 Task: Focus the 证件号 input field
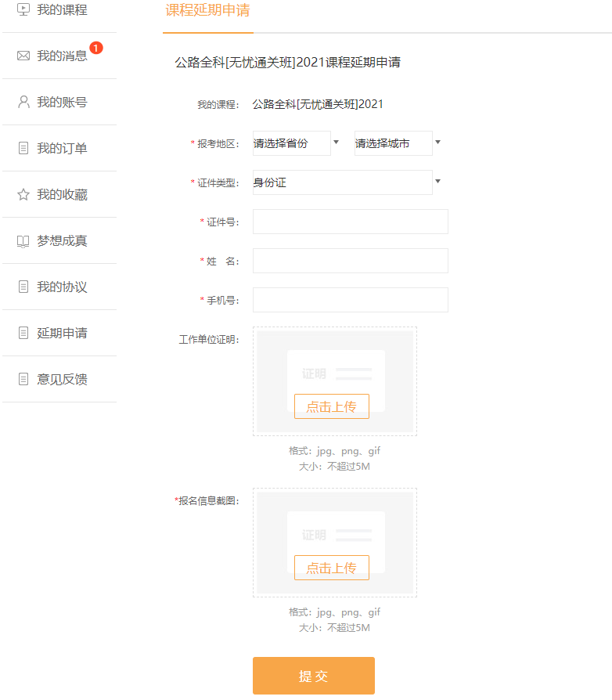pyautogui.click(x=350, y=222)
